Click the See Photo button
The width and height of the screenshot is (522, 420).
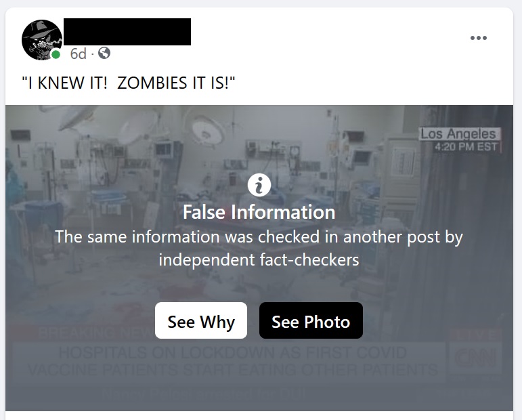pyautogui.click(x=311, y=320)
